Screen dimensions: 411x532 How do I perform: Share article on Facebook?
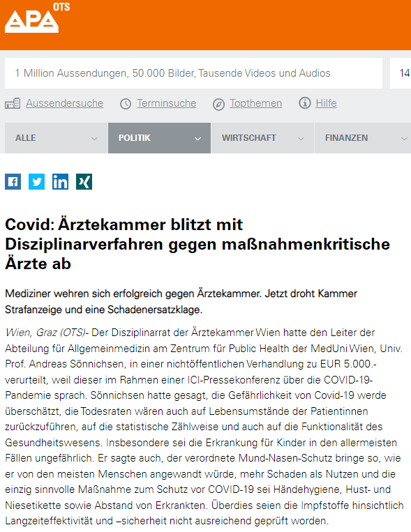pyautogui.click(x=13, y=181)
